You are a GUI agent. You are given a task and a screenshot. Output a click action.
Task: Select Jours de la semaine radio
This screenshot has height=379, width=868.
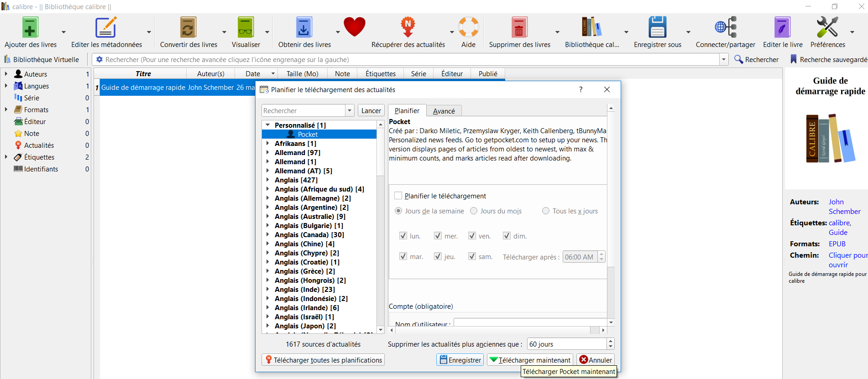tap(398, 211)
